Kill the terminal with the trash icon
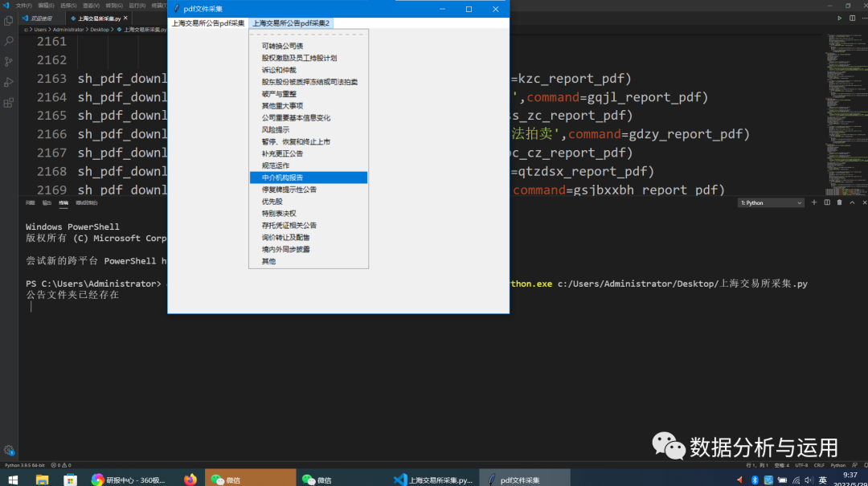Image resolution: width=868 pixels, height=486 pixels. pos(839,202)
